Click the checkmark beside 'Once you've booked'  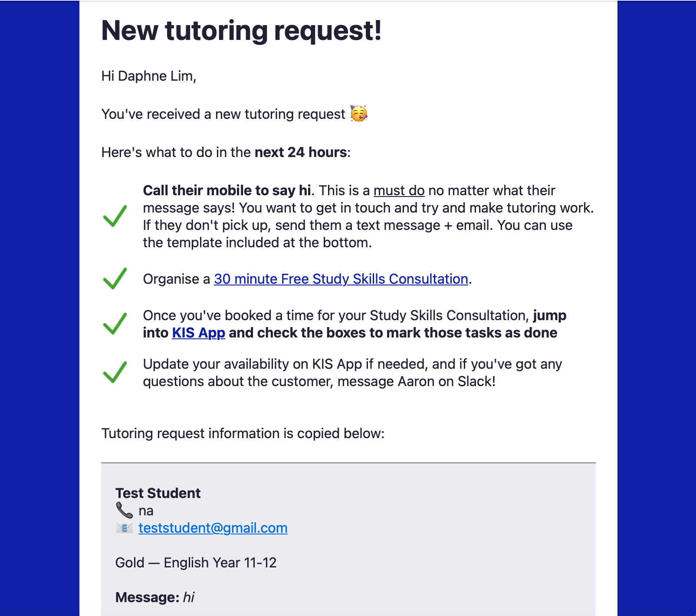coord(115,324)
